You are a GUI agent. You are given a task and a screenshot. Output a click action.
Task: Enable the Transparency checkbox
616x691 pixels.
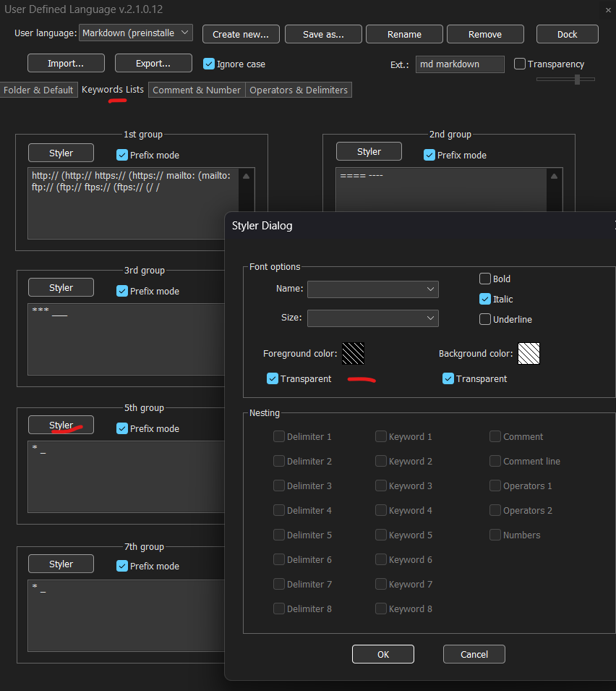click(x=519, y=64)
